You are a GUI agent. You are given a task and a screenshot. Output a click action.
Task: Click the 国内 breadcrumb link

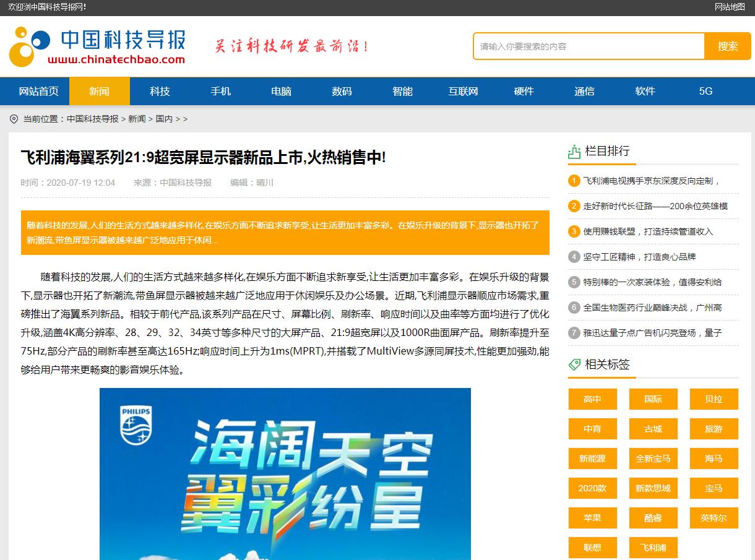point(164,119)
